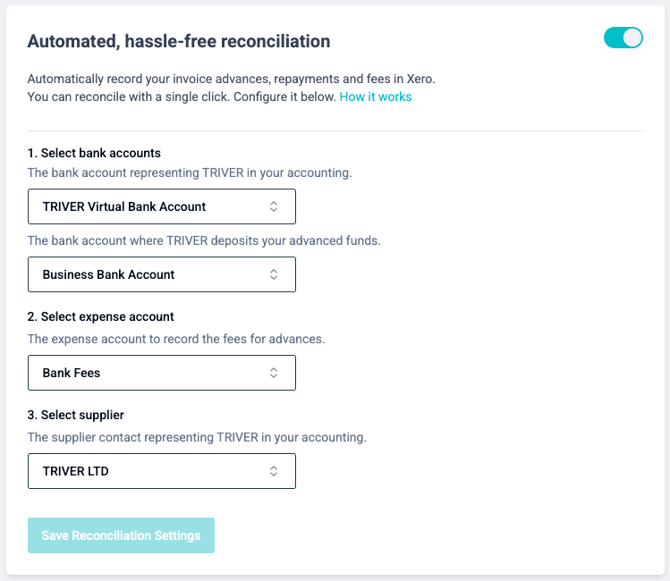This screenshot has width=670, height=581.
Task: Click the 'expense account to record the fees' text
Action: (176, 339)
